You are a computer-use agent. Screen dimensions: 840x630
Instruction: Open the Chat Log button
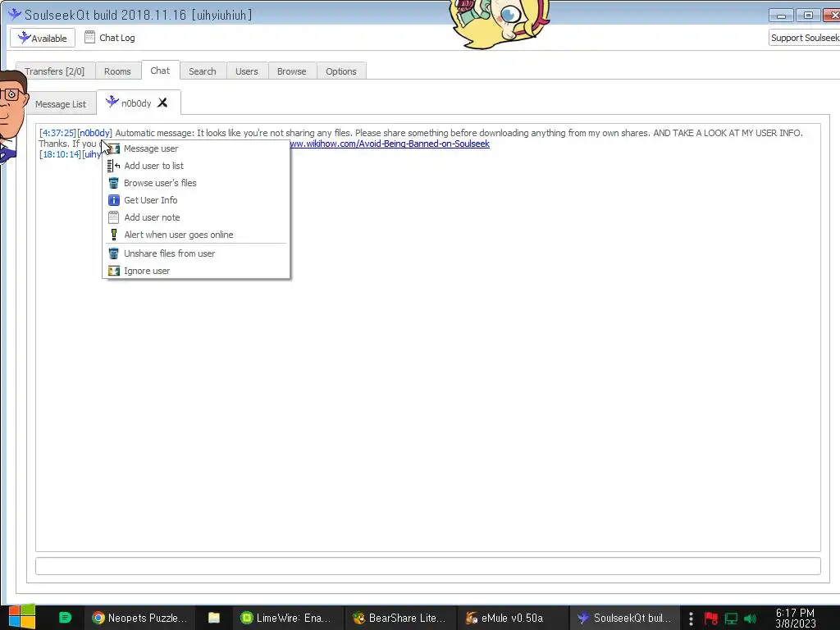click(x=111, y=38)
